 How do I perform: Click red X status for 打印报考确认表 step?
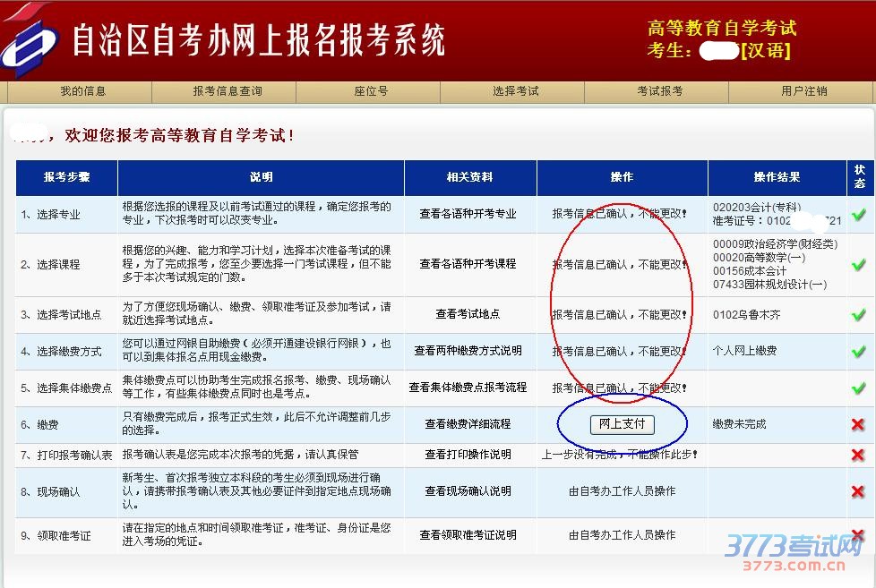[x=858, y=455]
